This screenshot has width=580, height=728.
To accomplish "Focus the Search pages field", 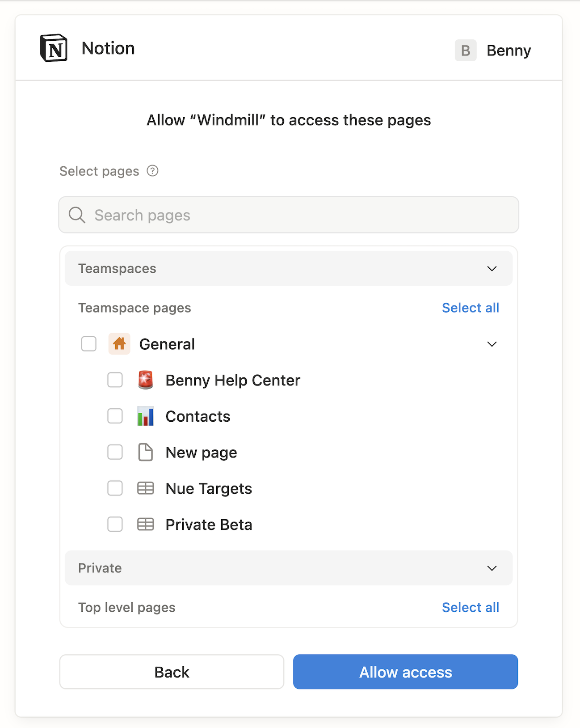I will pos(295,215).
